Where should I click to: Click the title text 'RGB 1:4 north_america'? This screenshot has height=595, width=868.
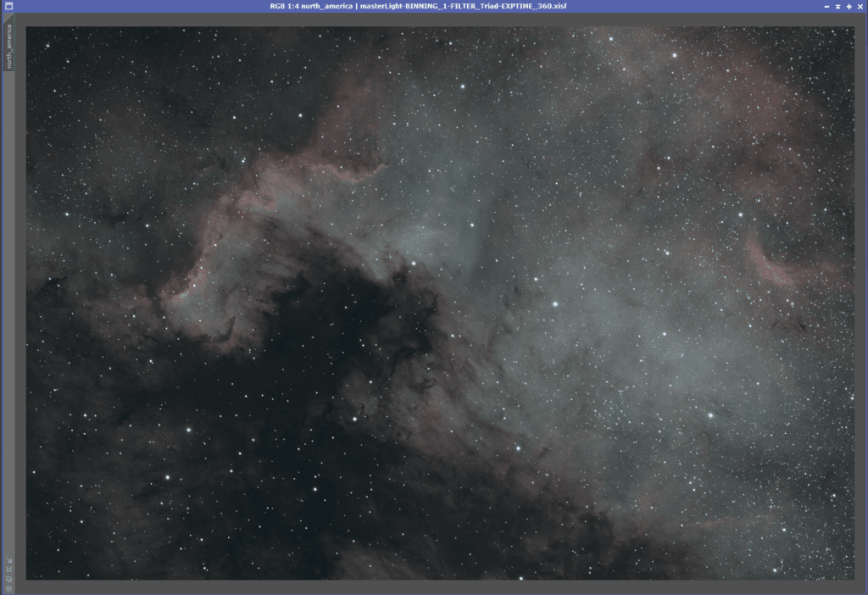pyautogui.click(x=311, y=6)
